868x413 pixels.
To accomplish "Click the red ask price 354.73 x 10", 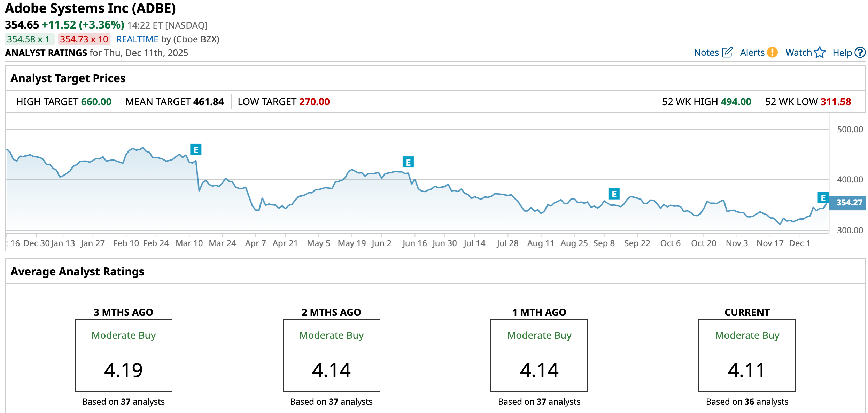I will coord(84,39).
